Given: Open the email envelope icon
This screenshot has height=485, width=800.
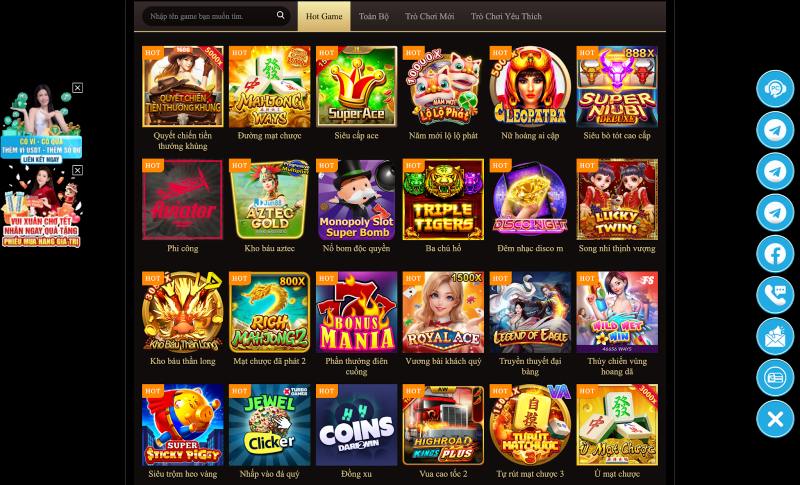Looking at the screenshot, I should (x=775, y=337).
